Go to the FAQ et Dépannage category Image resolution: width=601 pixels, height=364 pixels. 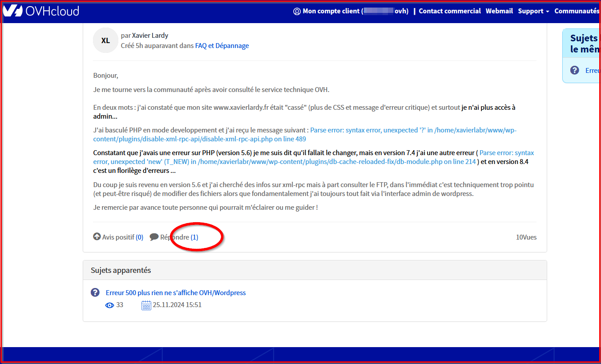coord(222,46)
